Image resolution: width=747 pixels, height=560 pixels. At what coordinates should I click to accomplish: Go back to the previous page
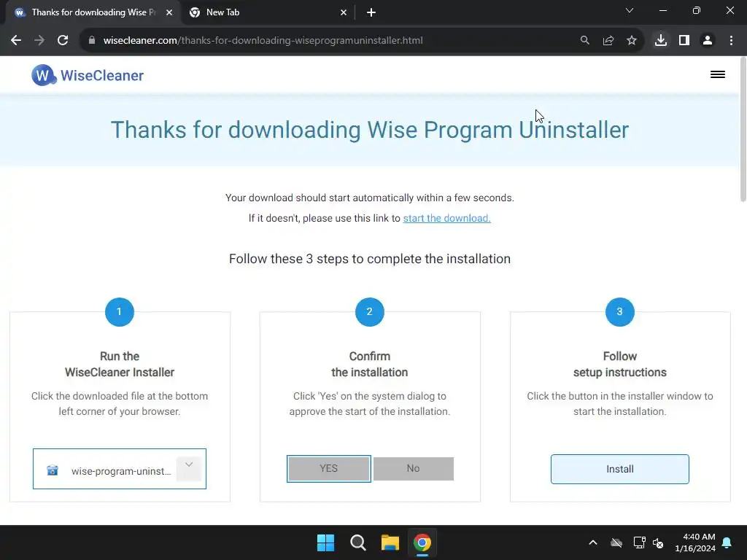click(x=16, y=41)
